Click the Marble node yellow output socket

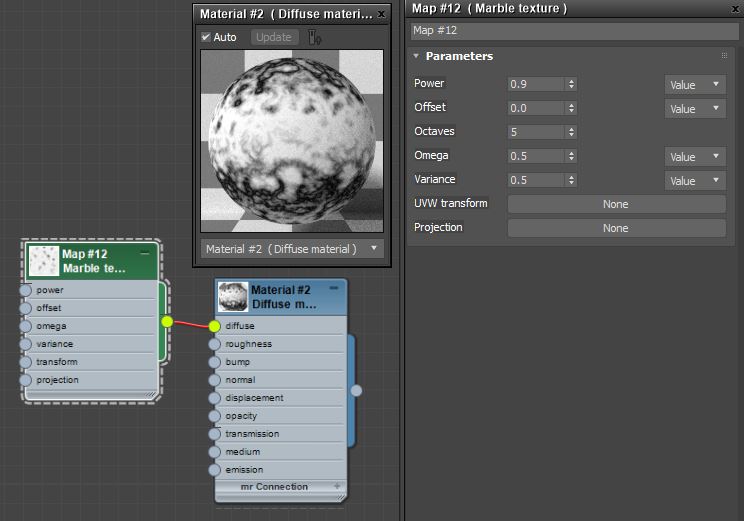[x=167, y=322]
